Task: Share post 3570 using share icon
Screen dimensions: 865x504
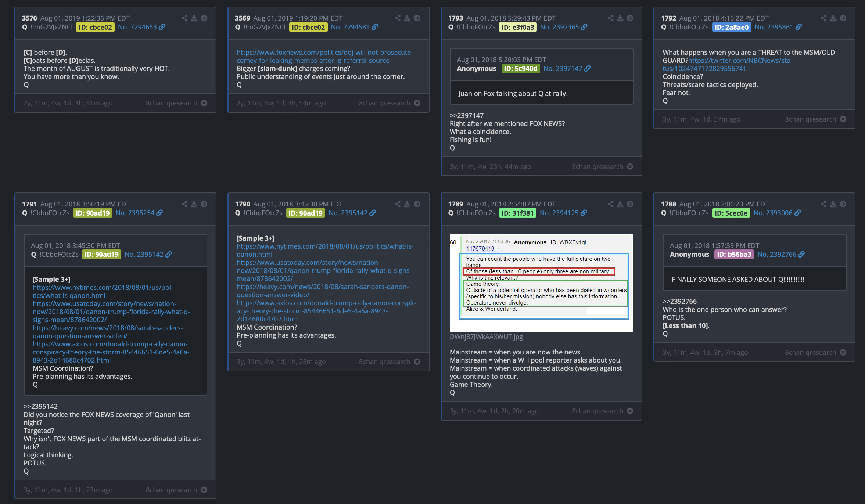Action: pyautogui.click(x=184, y=18)
